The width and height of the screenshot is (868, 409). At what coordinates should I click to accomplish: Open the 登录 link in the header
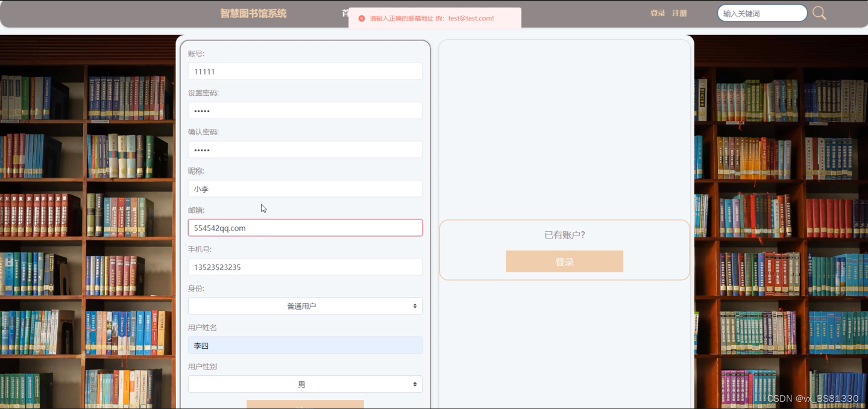click(658, 13)
